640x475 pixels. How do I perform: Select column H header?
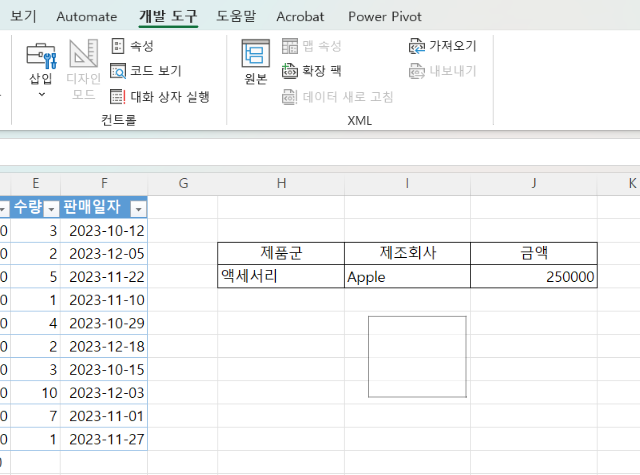click(x=281, y=184)
